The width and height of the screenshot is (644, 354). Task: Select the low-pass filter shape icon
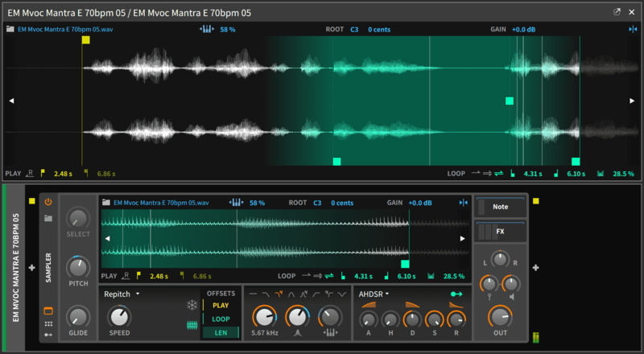click(x=266, y=294)
